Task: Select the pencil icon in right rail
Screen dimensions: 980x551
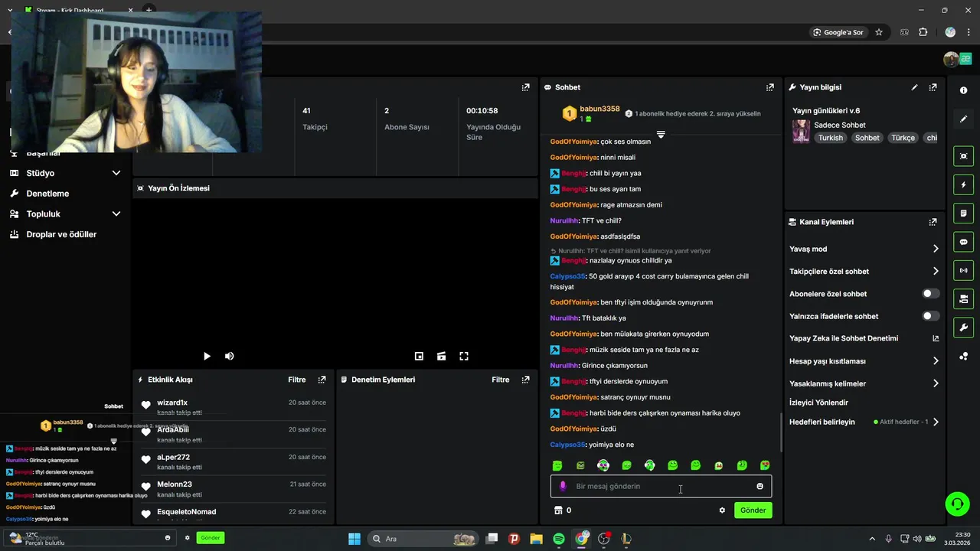Action: point(963,119)
